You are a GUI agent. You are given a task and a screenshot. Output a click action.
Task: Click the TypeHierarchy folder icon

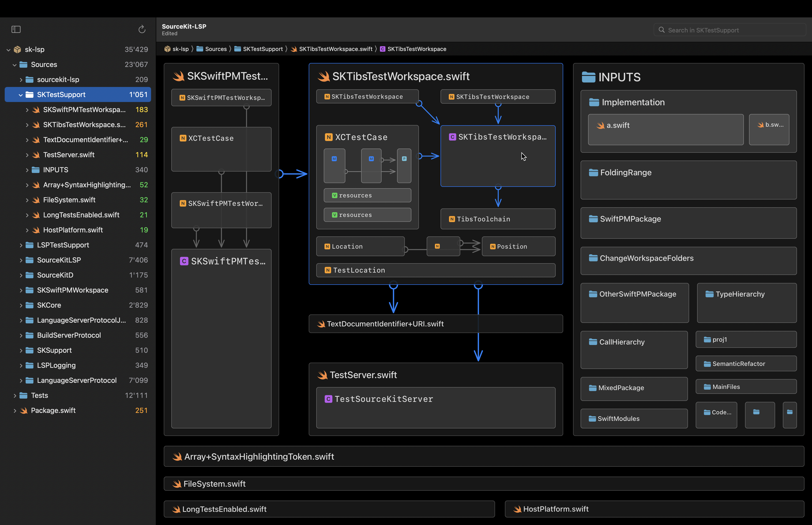tap(709, 294)
